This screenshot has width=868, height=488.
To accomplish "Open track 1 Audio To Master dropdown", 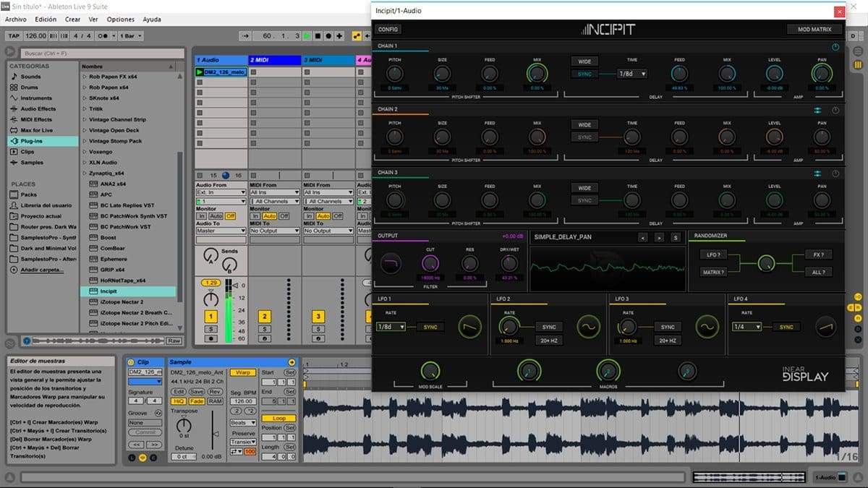I will [221, 231].
